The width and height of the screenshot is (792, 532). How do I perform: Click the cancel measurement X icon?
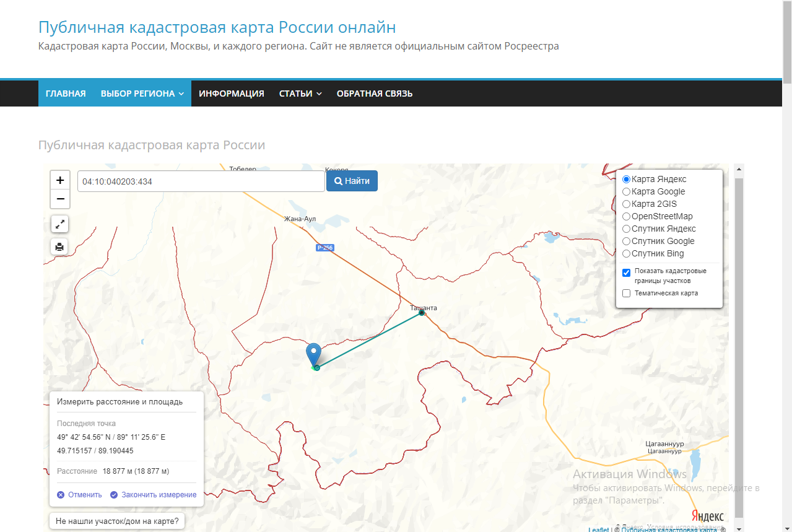(x=61, y=495)
